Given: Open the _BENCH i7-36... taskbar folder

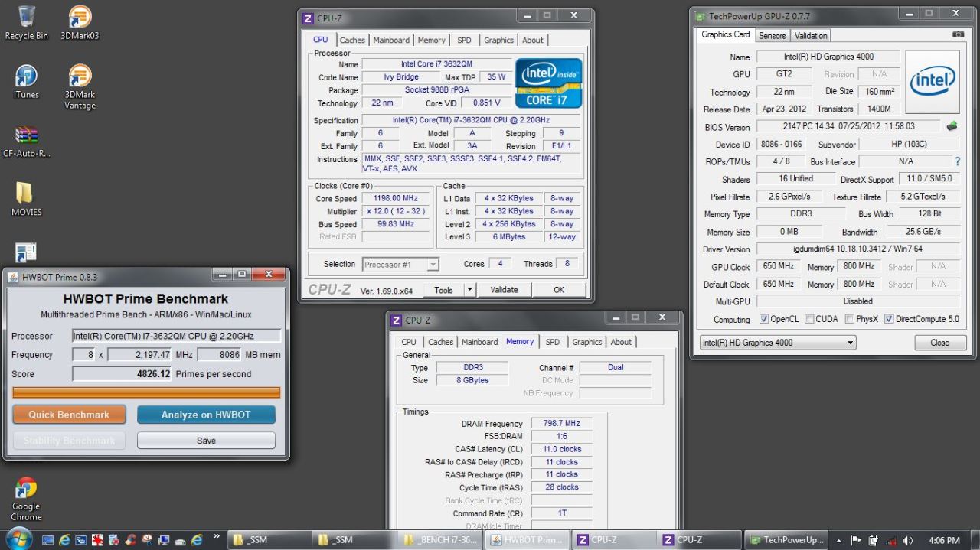Looking at the screenshot, I should pos(441,539).
